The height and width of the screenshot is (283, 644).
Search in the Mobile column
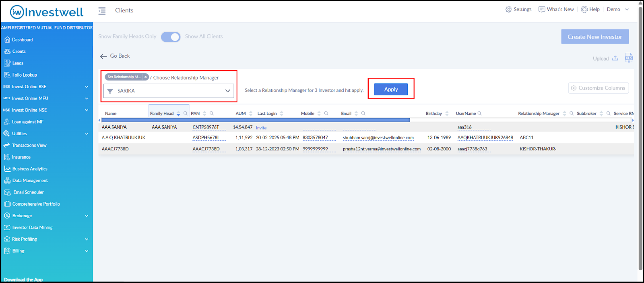326,113
